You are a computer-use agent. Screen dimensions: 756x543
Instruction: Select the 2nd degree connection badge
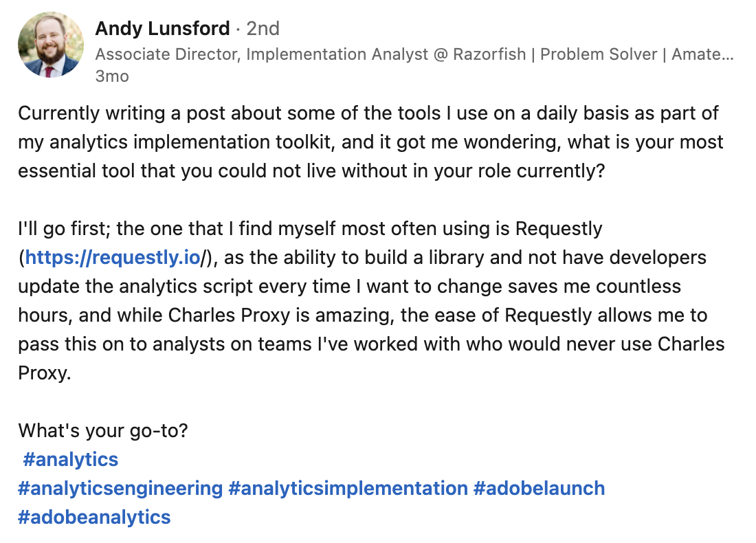(x=263, y=28)
